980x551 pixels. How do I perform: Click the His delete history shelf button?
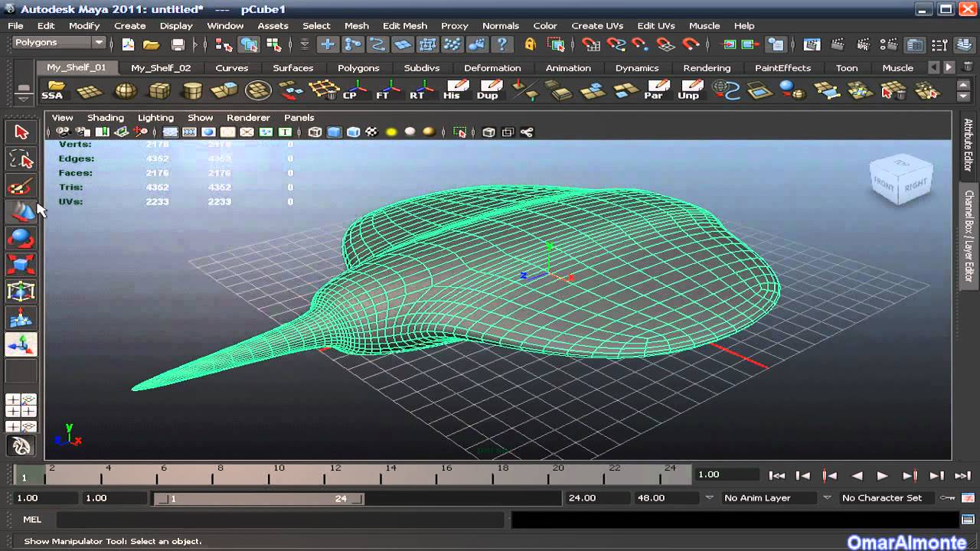[x=455, y=90]
